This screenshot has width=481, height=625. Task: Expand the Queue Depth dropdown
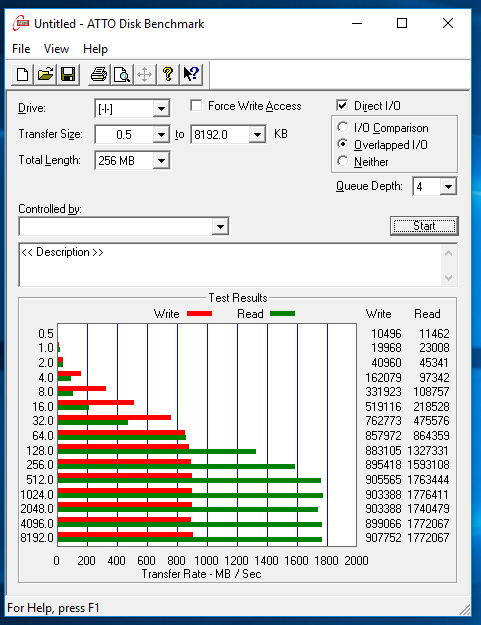coord(448,186)
